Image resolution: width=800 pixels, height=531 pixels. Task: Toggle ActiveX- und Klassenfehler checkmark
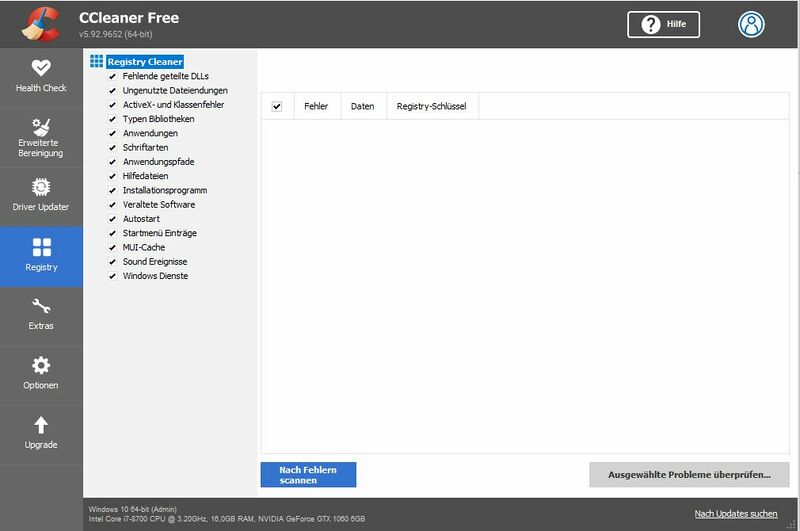[x=112, y=105]
